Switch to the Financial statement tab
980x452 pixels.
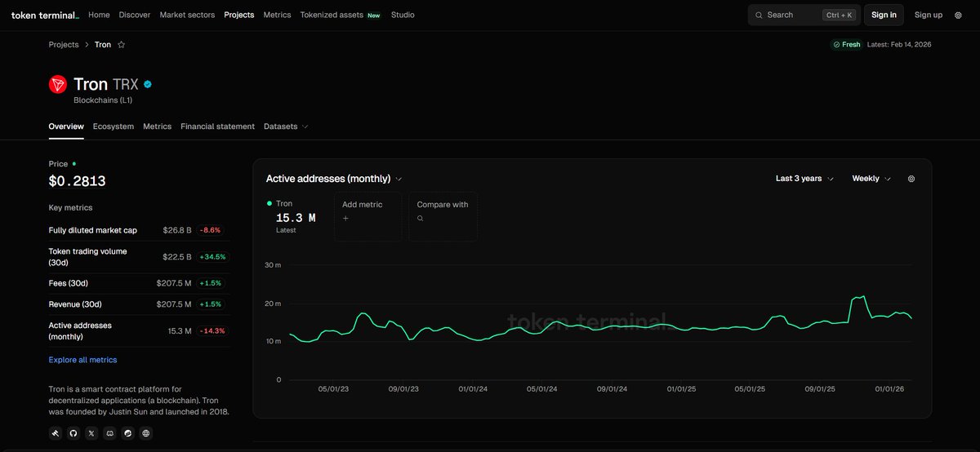click(217, 126)
